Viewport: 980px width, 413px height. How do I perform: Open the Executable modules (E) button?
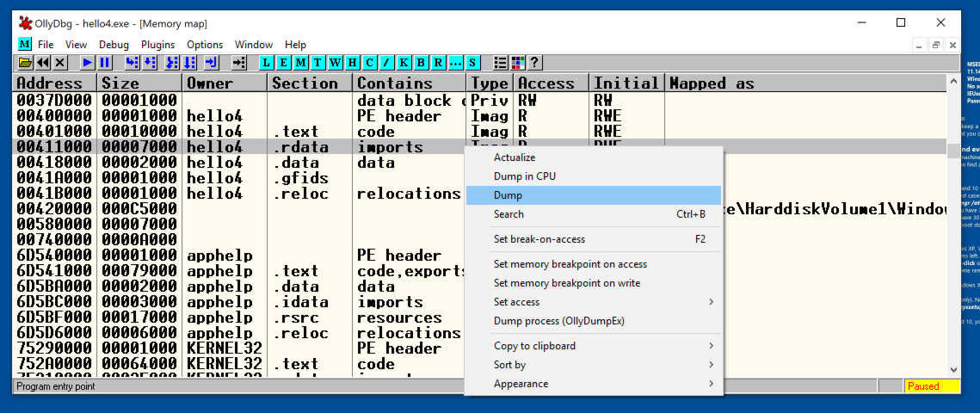[283, 63]
